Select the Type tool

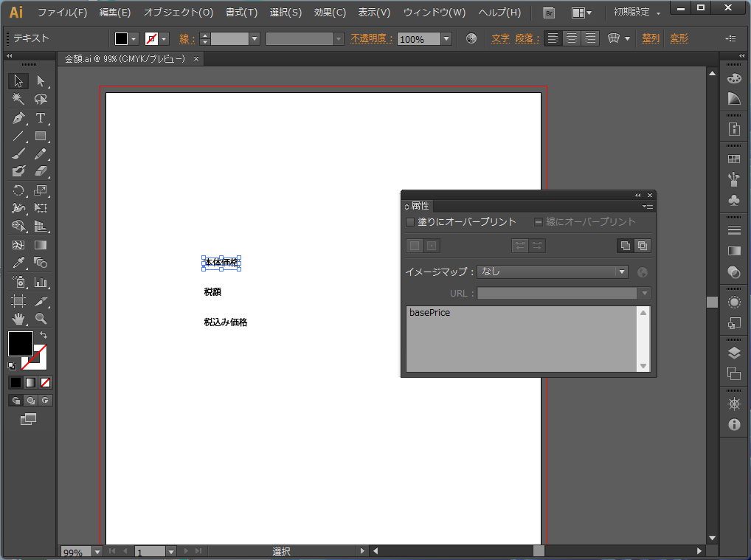(41, 118)
